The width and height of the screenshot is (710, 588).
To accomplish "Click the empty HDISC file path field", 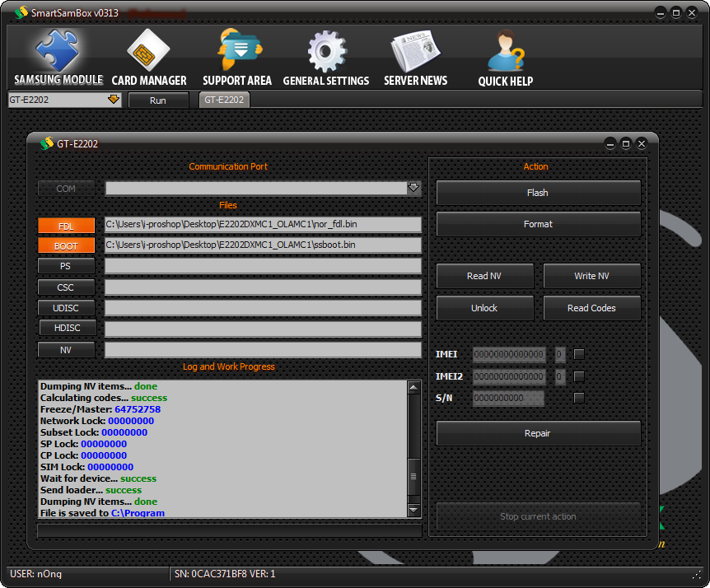I will (x=263, y=329).
